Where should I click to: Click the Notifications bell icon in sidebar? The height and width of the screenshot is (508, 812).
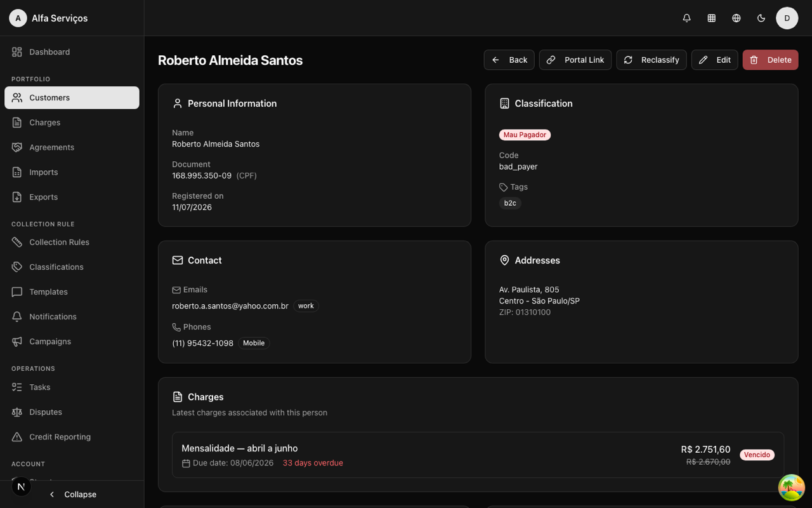click(x=17, y=316)
